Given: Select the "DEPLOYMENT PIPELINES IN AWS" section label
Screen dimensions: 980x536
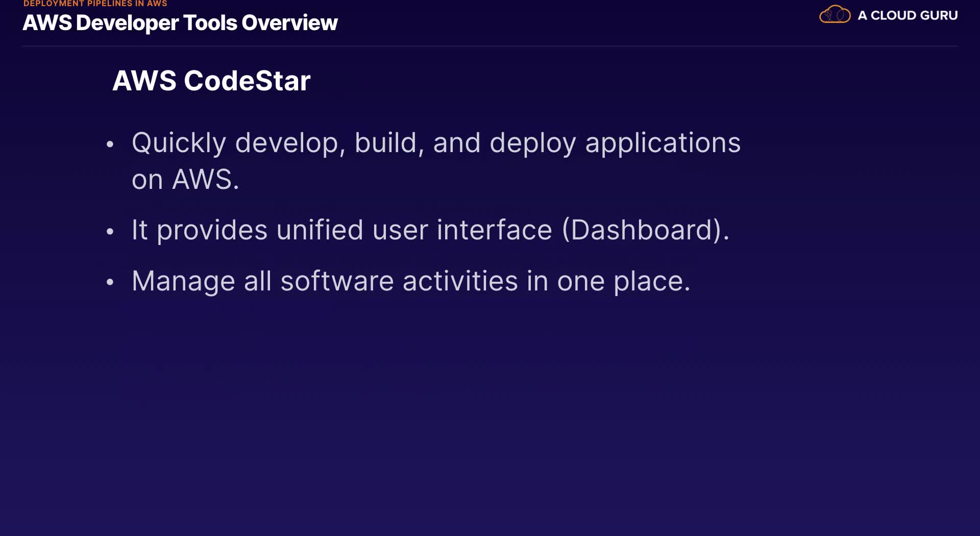Looking at the screenshot, I should pos(95,4).
